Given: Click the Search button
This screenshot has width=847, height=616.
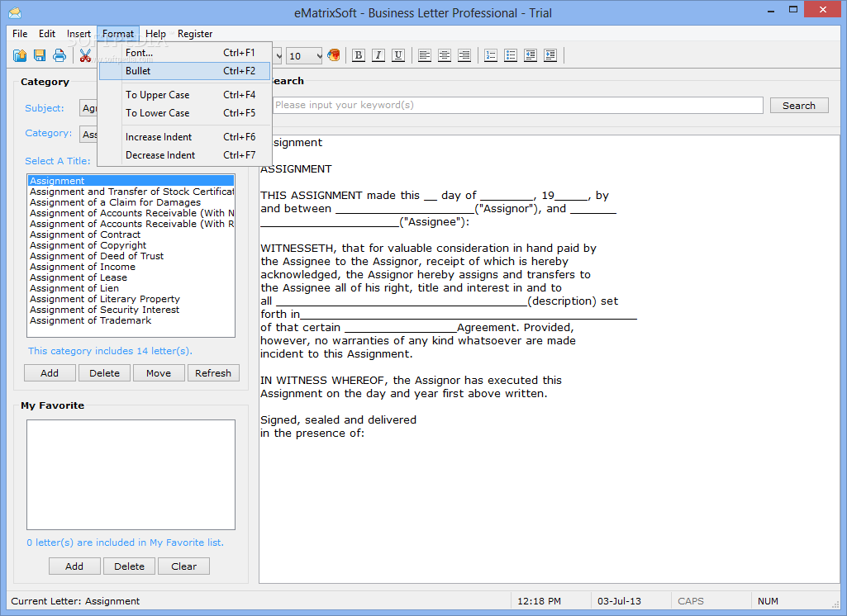Looking at the screenshot, I should [x=799, y=105].
